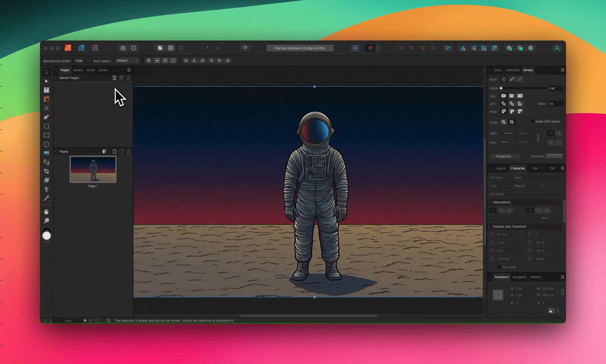Switch to the Designer persona icon
This screenshot has width=606, height=364.
(81, 48)
